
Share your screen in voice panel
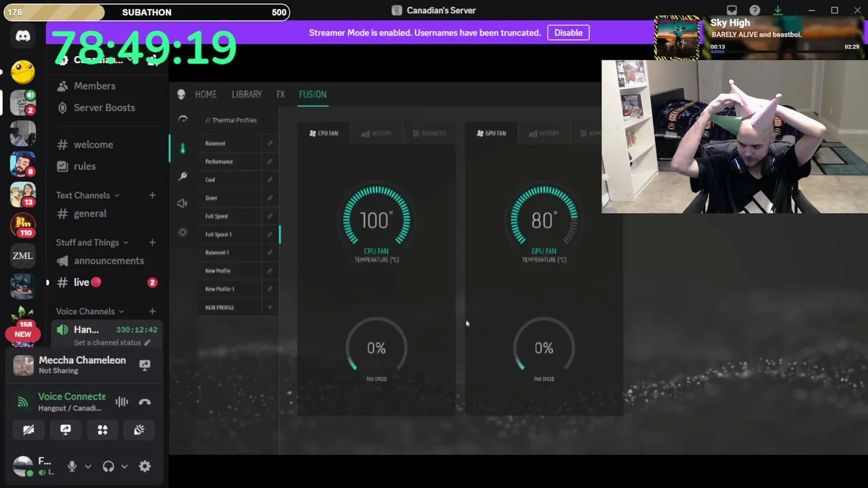(x=66, y=430)
